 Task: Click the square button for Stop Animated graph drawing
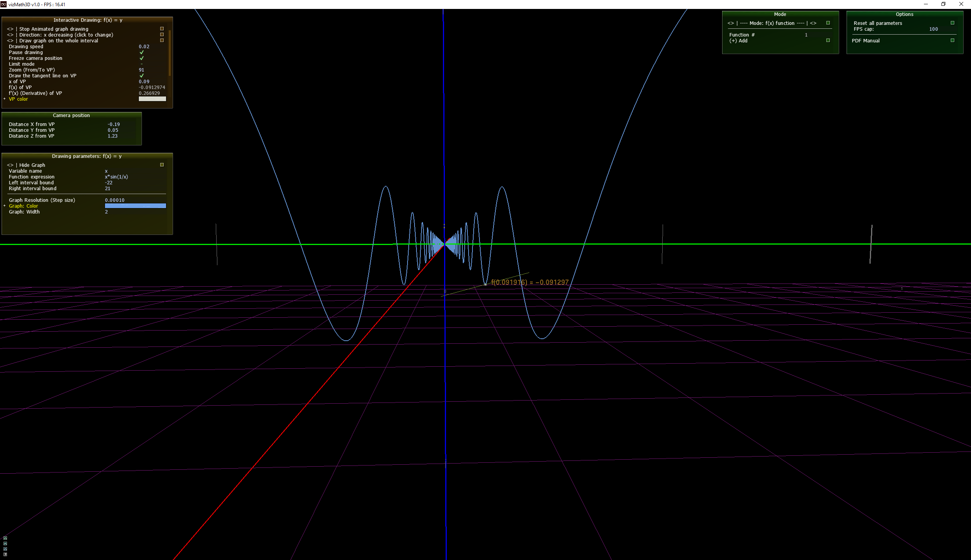tap(162, 29)
